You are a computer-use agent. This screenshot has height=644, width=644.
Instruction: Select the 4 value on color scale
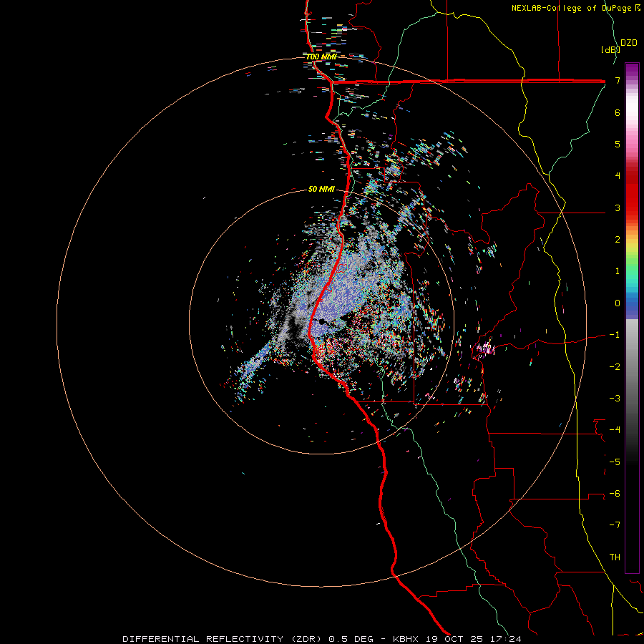coord(618,176)
